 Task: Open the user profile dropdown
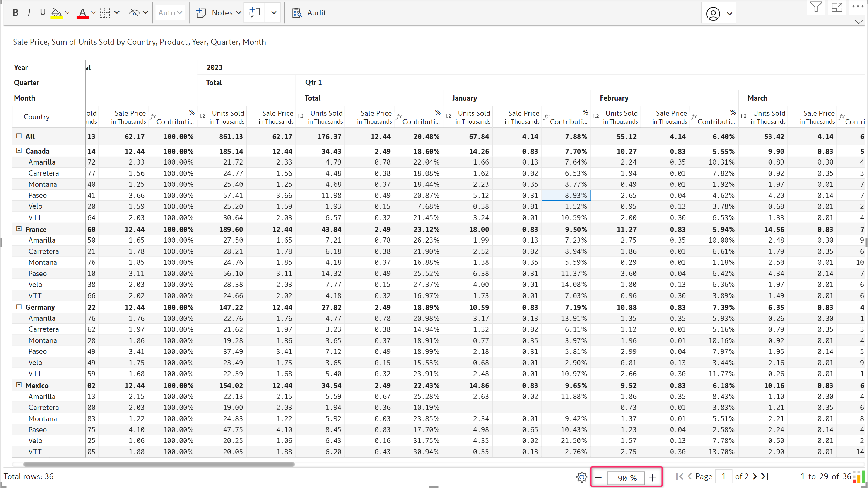[x=719, y=14]
